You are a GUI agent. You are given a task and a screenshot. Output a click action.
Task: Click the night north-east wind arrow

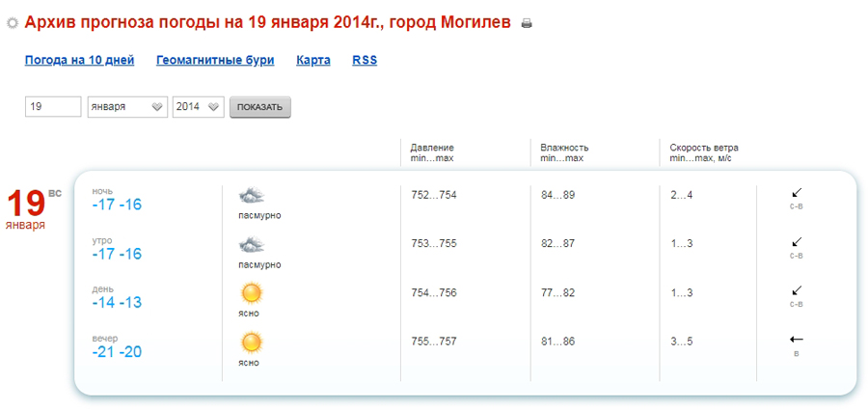797,193
